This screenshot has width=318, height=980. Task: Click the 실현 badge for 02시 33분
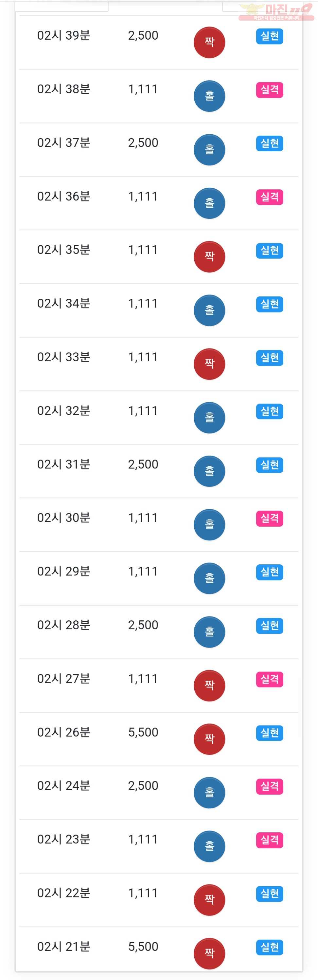tap(269, 358)
